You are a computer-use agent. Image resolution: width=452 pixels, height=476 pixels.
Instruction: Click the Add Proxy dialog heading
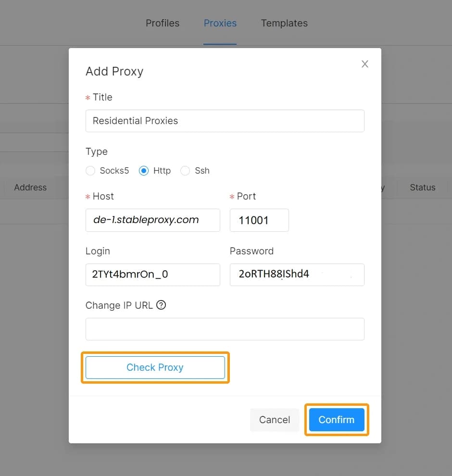click(114, 72)
